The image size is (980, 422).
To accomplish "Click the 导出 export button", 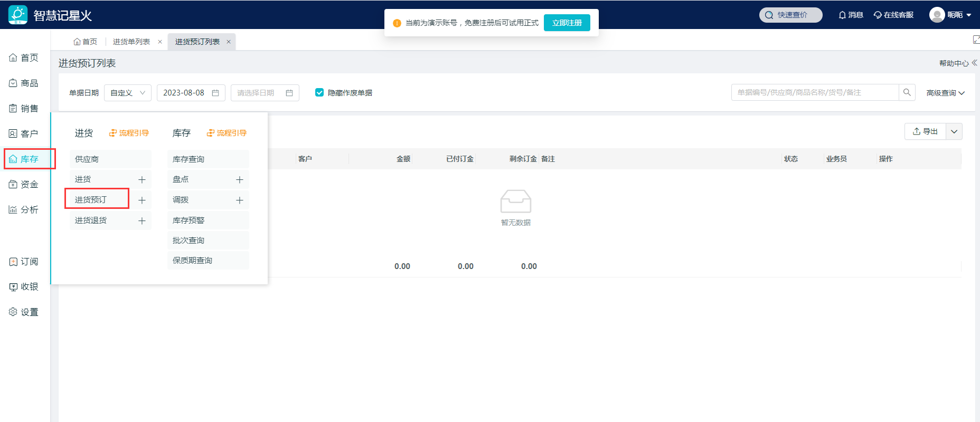I will pyautogui.click(x=925, y=131).
